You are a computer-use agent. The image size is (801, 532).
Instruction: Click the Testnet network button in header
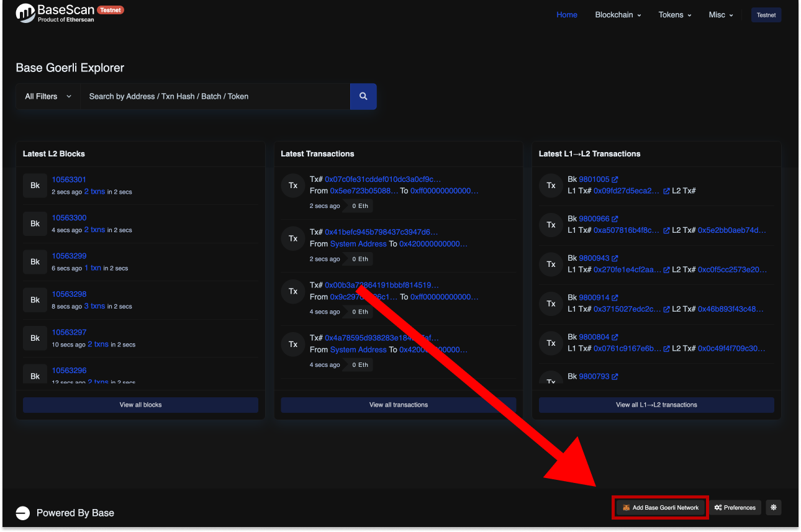766,15
